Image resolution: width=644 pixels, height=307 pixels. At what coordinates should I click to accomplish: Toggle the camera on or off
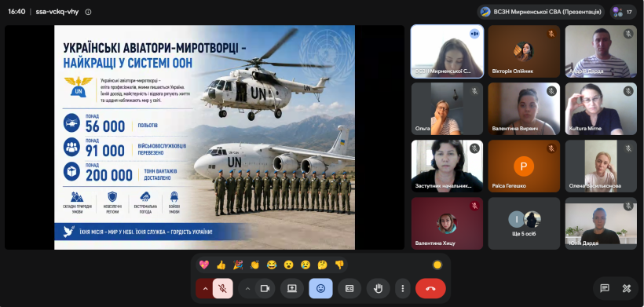[265, 288]
